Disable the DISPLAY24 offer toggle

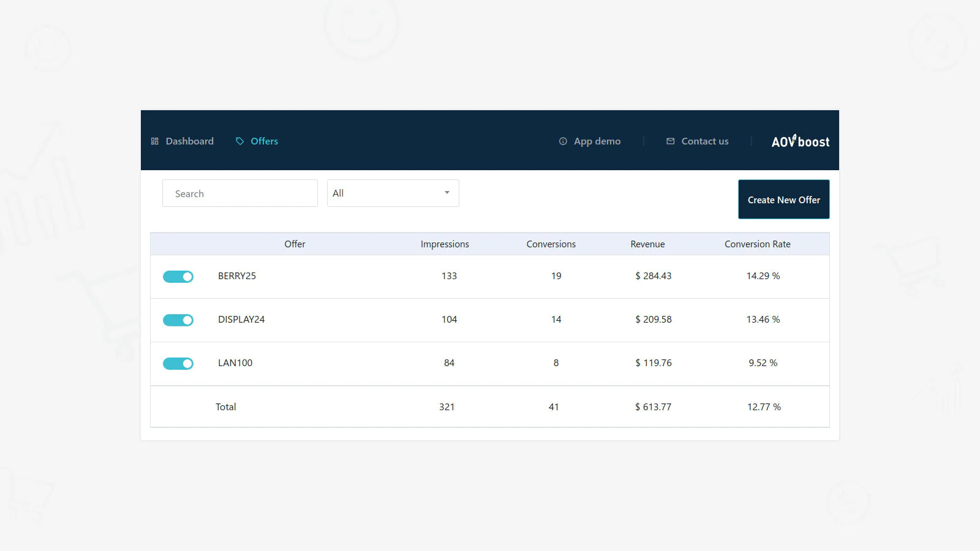[x=178, y=320]
